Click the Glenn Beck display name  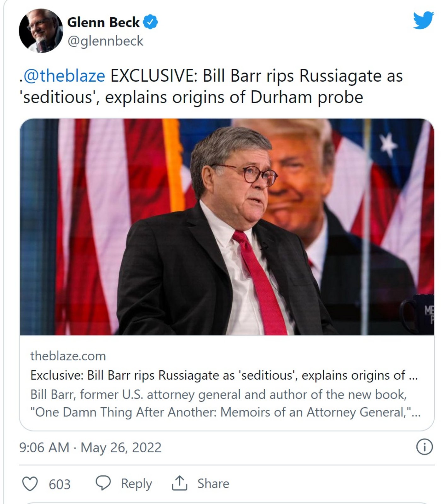coord(103,22)
